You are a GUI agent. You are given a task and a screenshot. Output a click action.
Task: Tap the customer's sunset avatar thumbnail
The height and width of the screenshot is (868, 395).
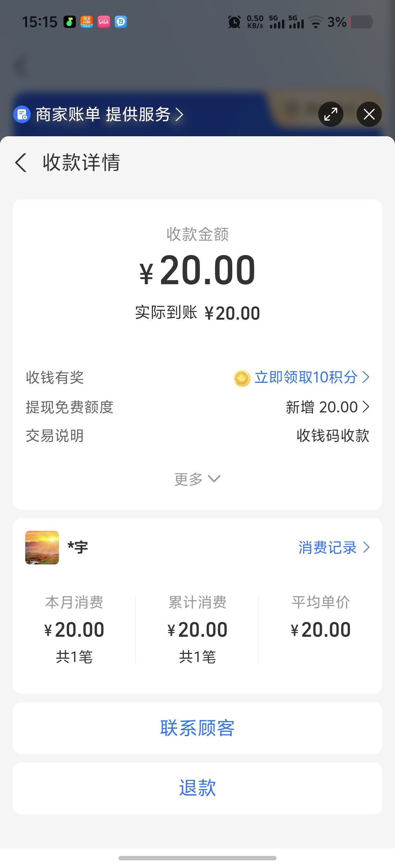pyautogui.click(x=42, y=548)
